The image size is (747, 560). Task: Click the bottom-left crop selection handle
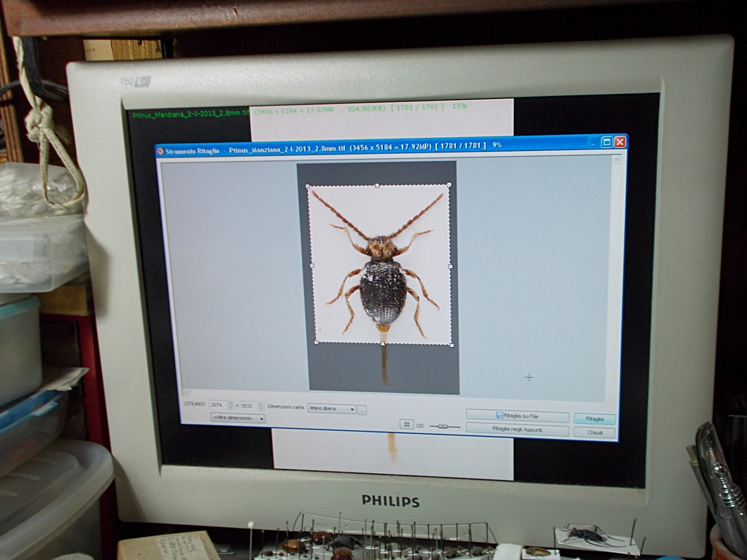point(316,341)
